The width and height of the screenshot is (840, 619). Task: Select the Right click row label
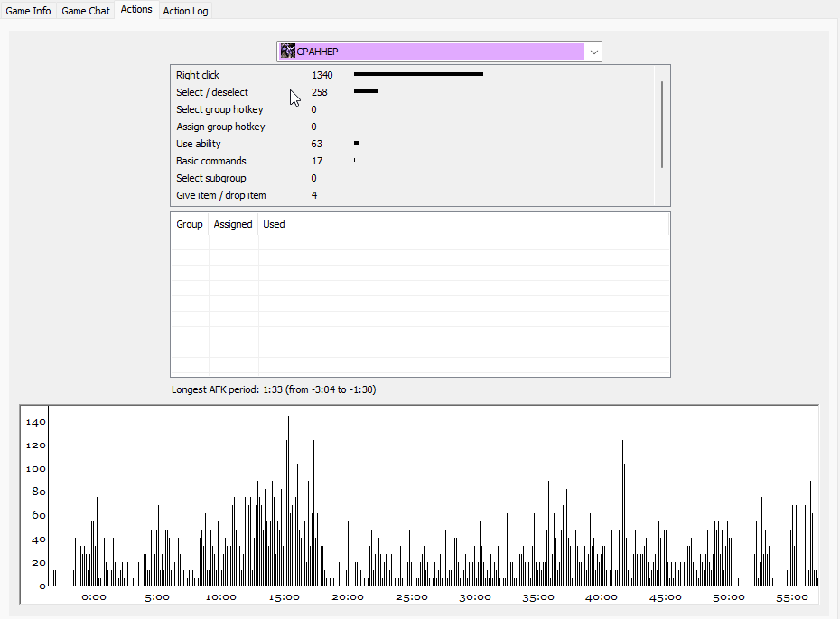[198, 75]
